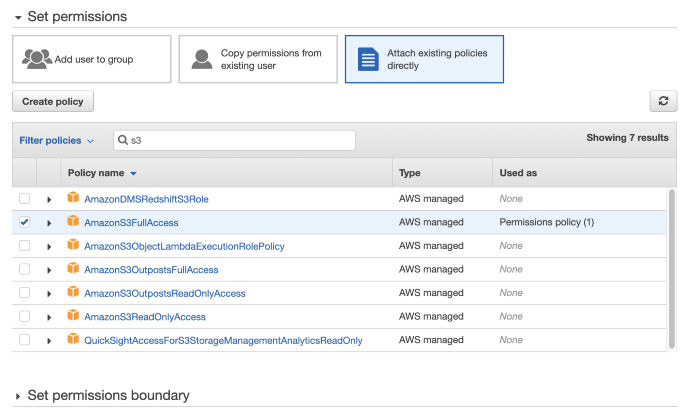Image resolution: width=700 pixels, height=419 pixels.
Task: Click the orange box icon beside AmazonS3OutpostsReadOnlyAccess
Action: tap(73, 292)
